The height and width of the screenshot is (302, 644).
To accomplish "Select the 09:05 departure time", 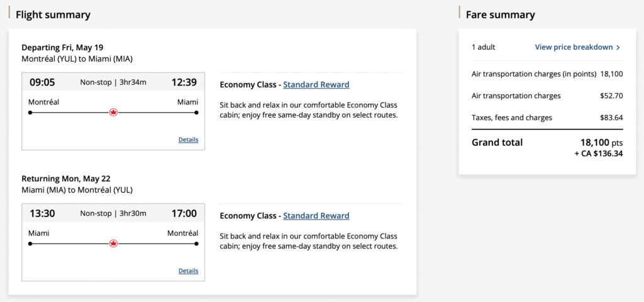I will pos(42,82).
